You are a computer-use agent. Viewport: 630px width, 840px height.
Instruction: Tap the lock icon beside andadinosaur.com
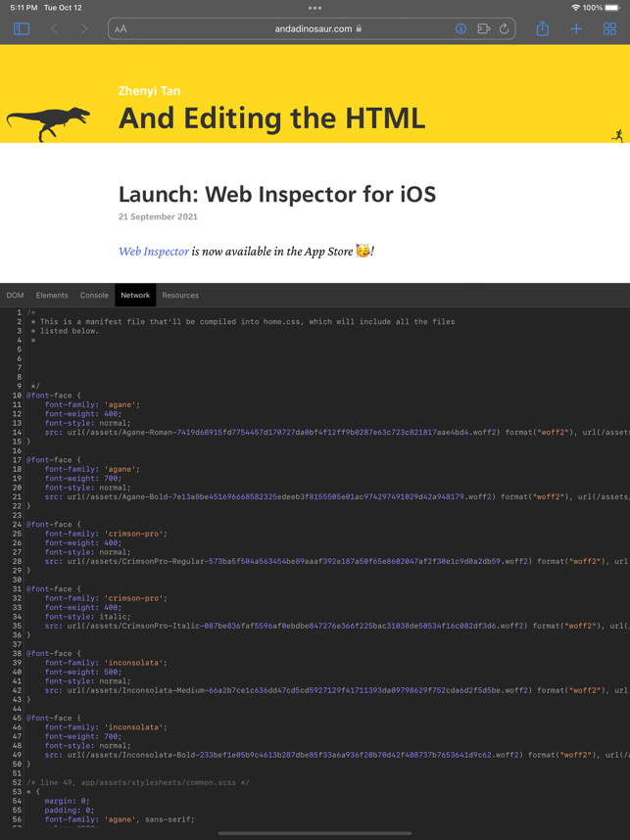click(x=359, y=28)
